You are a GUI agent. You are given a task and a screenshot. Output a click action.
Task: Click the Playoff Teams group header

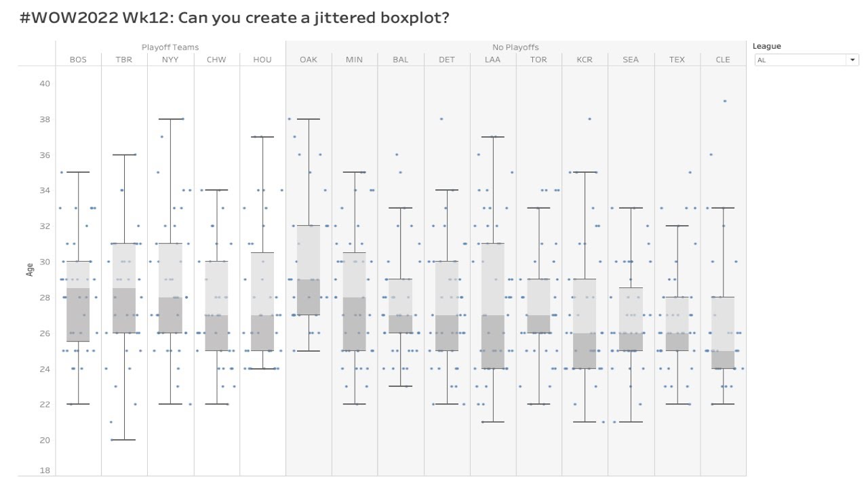pyautogui.click(x=170, y=47)
